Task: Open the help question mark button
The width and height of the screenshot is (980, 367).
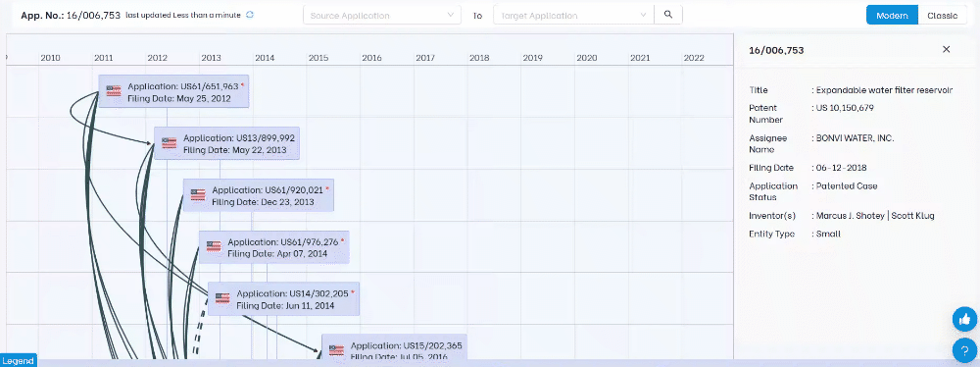Action: [x=964, y=350]
